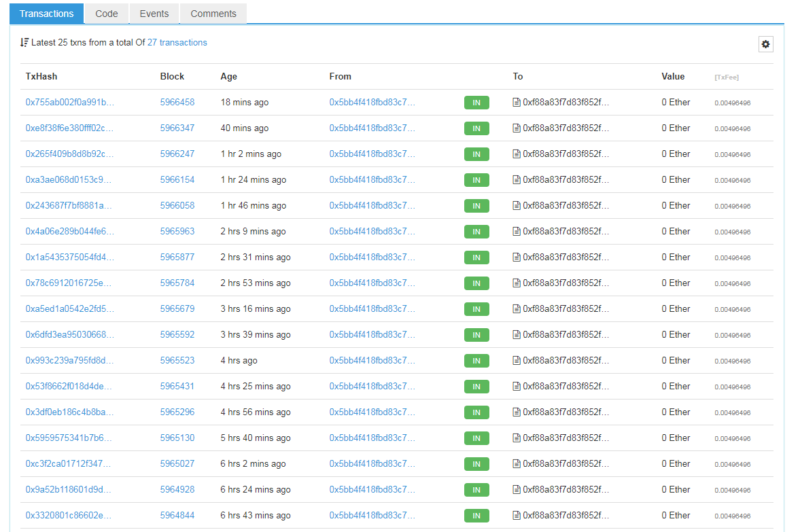
Task: Click the IN badge for block 5966347
Action: [476, 128]
